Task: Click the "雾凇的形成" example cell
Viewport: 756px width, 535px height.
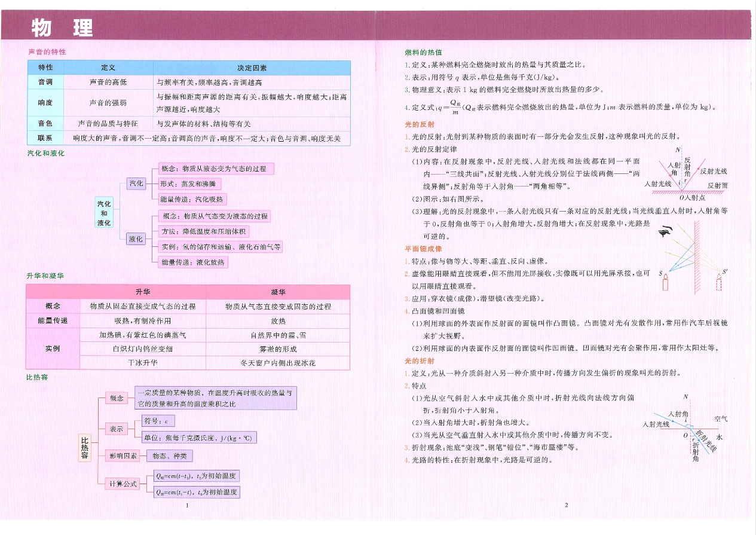Action: coord(278,348)
